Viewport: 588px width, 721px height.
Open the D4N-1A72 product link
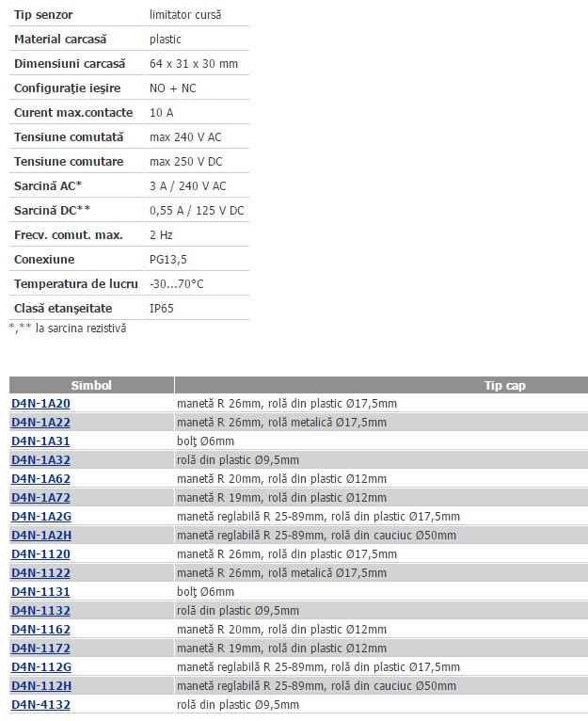click(x=40, y=498)
